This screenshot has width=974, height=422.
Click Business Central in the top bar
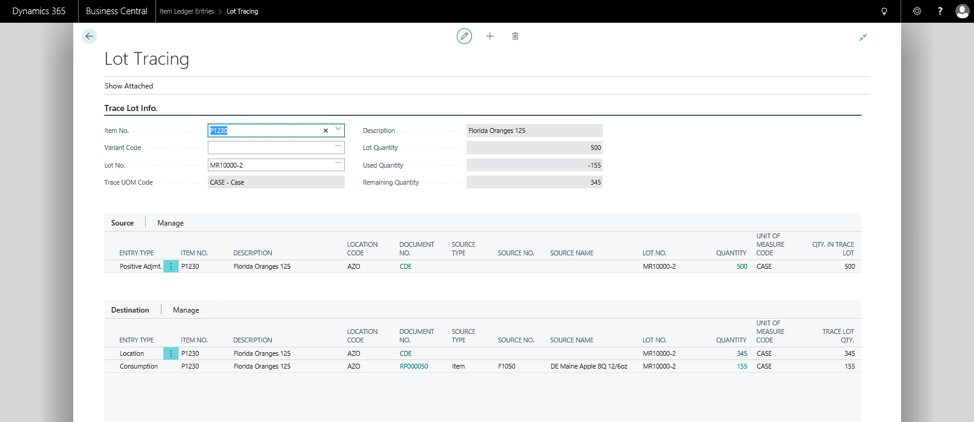(116, 11)
